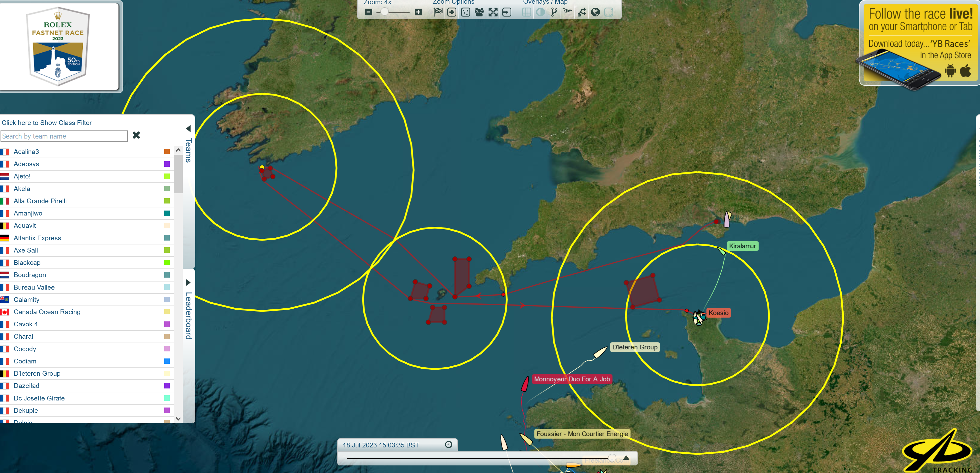This screenshot has width=980, height=473.
Task: Click Amanjiwo teal color swatch
Action: pyautogui.click(x=167, y=213)
